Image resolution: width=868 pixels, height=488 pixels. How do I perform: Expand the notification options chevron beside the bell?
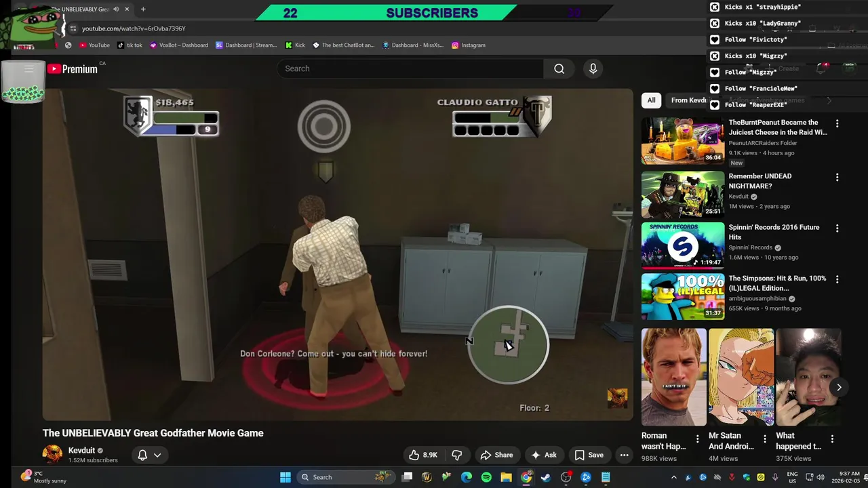point(157,455)
